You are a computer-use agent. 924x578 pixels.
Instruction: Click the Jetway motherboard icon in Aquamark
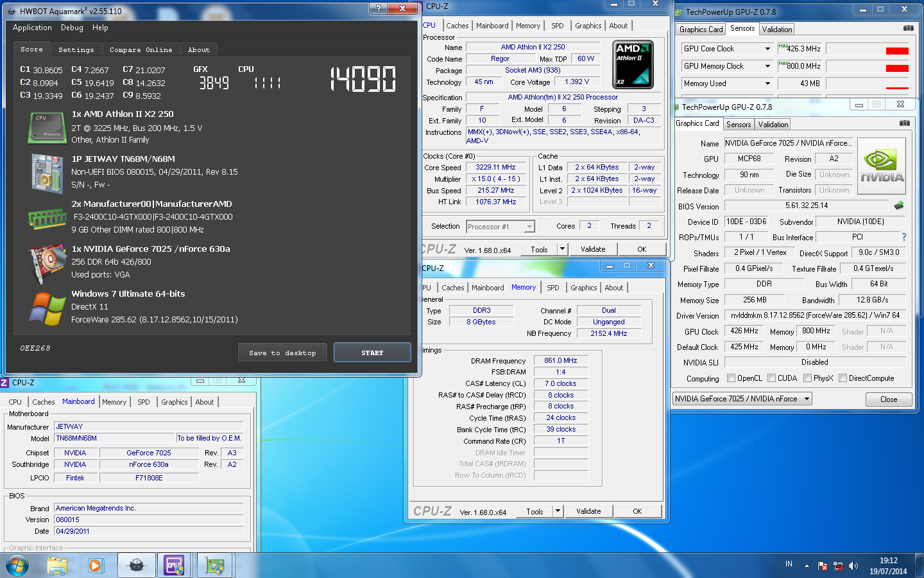point(47,173)
